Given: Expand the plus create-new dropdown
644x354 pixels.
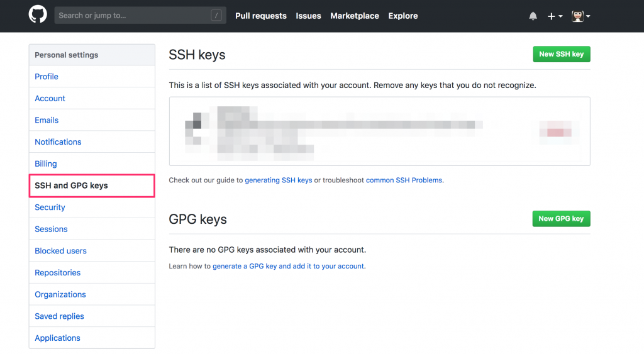Looking at the screenshot, I should point(555,16).
